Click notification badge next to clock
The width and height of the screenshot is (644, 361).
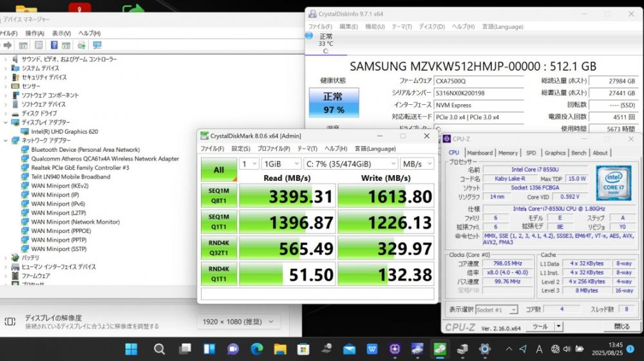tap(630, 349)
